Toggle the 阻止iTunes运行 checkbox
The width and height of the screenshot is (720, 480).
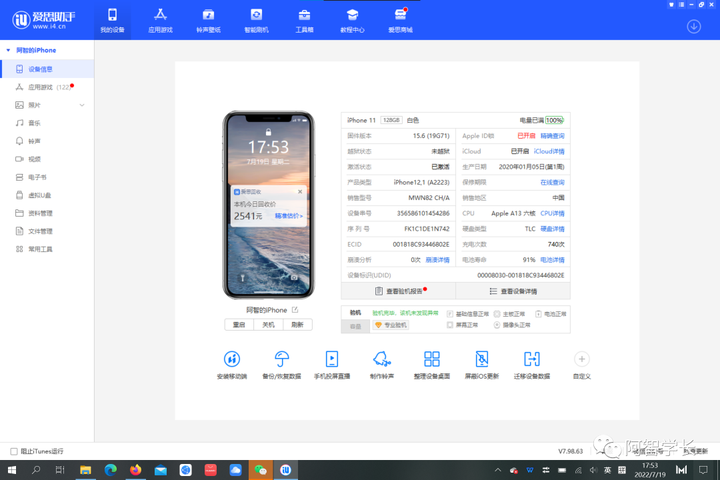click(x=14, y=452)
